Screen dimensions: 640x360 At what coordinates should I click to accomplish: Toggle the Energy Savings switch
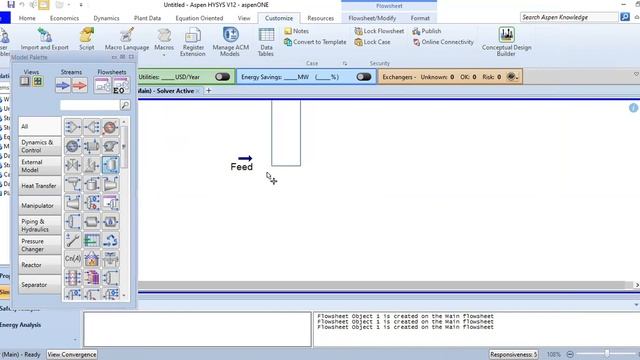click(364, 77)
